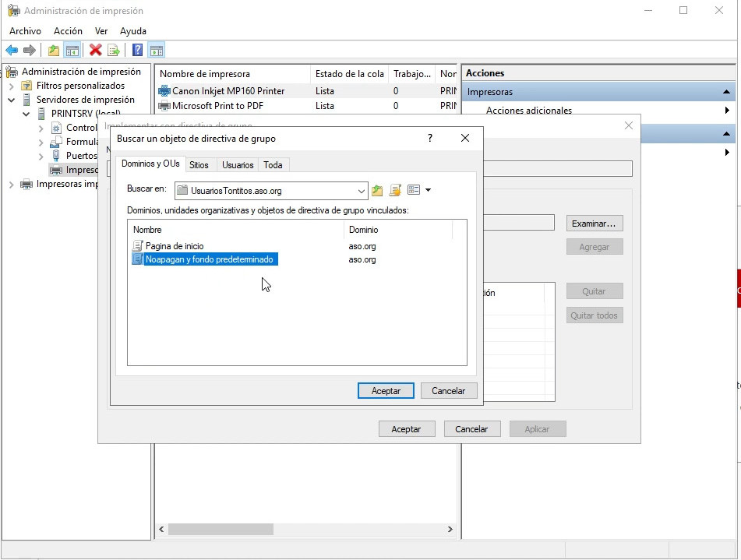
Task: Toggle Show/Hide action pane toolbar button
Action: 157,51
